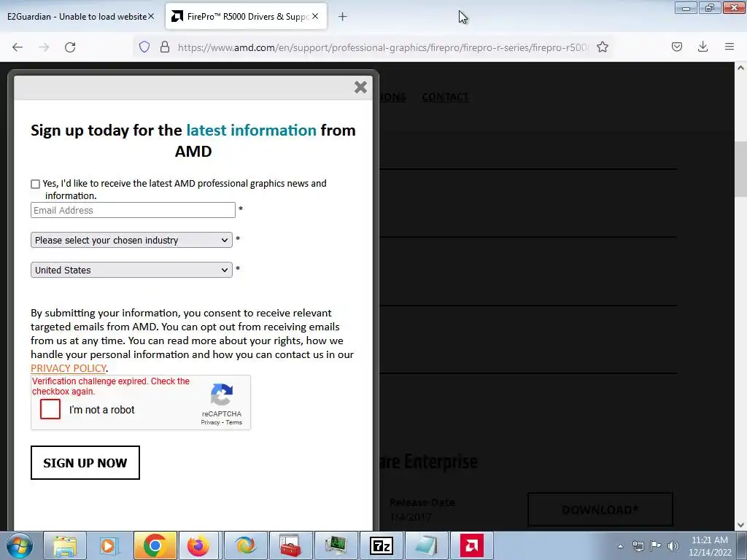Open Windows Explorer from taskbar
Screen dimensions: 747x560
click(65, 545)
